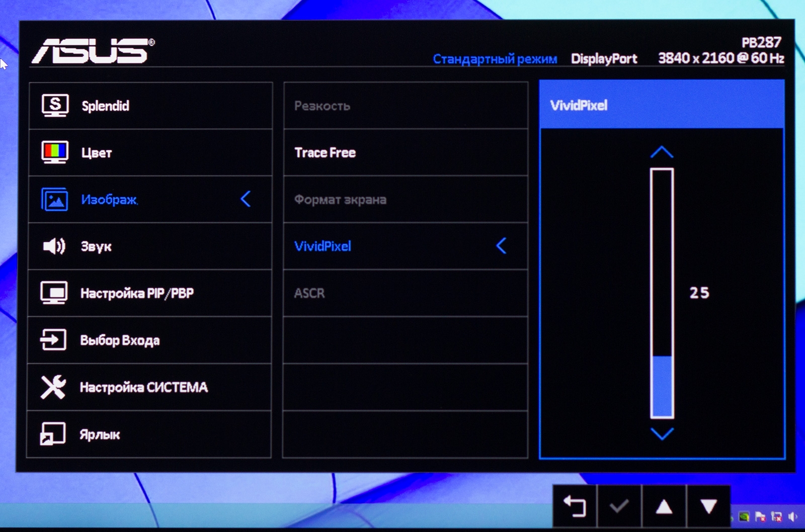Select the Trace Free option

tap(406, 152)
